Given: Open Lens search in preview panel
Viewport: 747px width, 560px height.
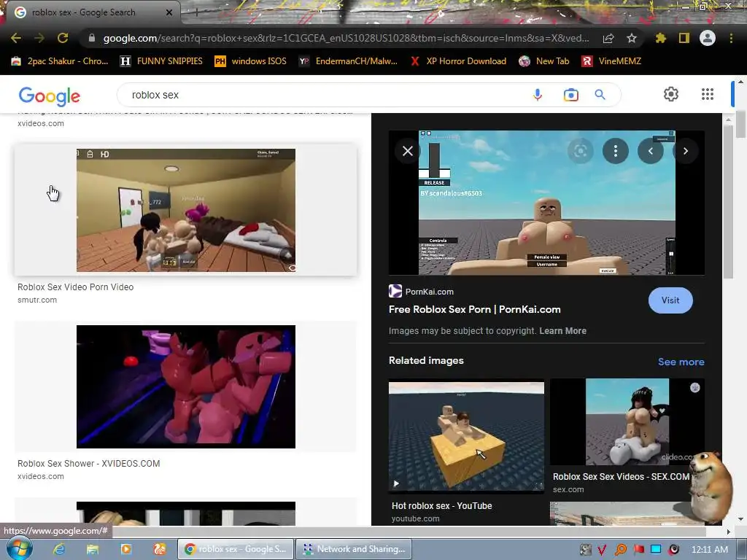Looking at the screenshot, I should (580, 151).
